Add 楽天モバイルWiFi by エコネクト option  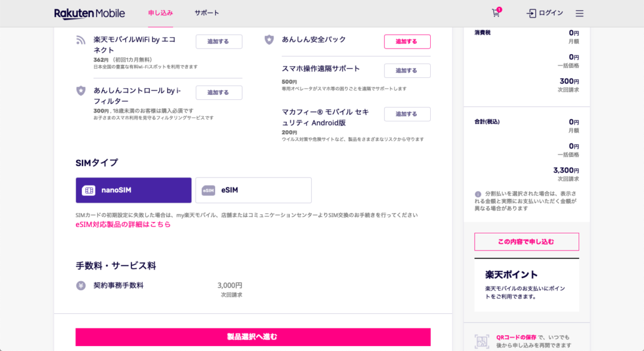click(x=219, y=42)
